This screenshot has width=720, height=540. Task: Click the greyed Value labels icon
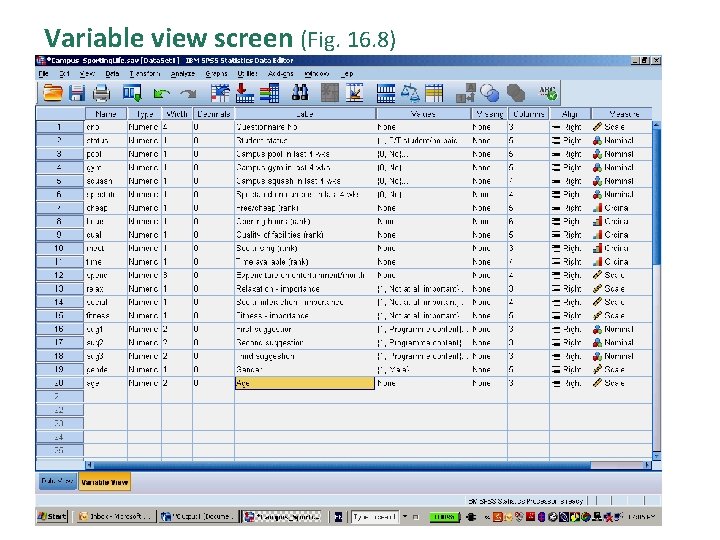pyautogui.click(x=465, y=93)
